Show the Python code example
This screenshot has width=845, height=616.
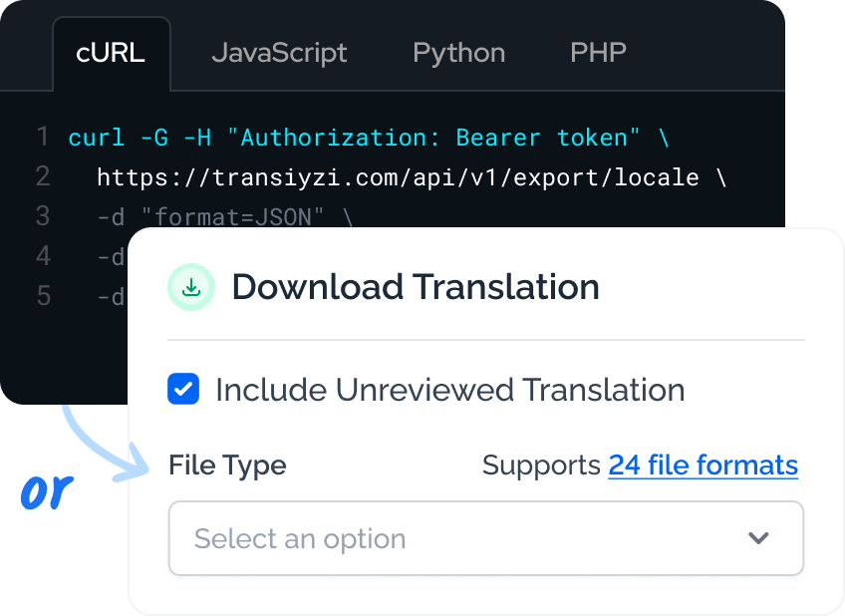[x=458, y=53]
